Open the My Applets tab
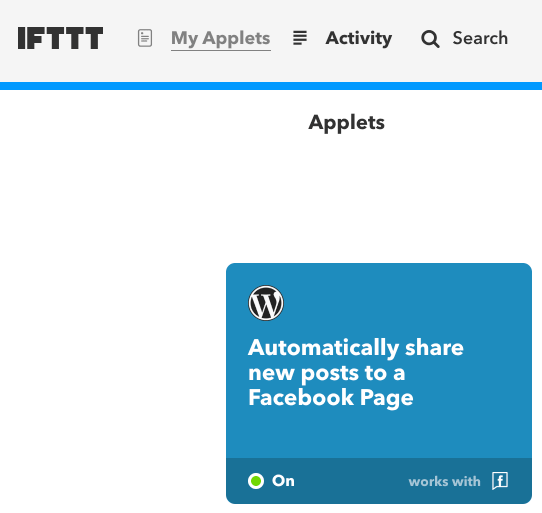The height and width of the screenshot is (513, 542). tap(221, 38)
